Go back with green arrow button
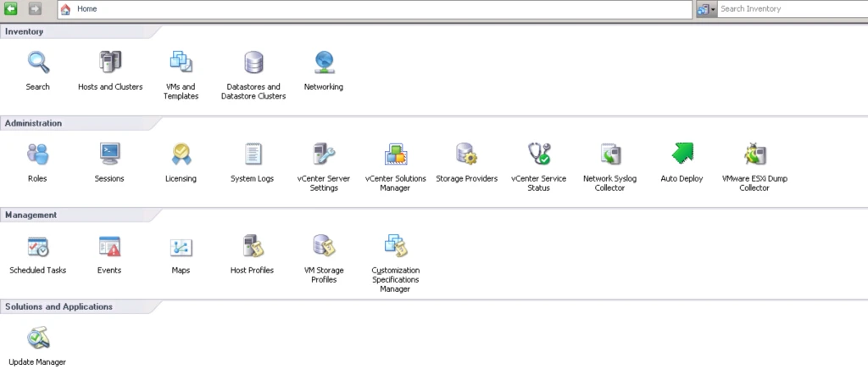Screen dimensions: 868x387 coord(10,8)
